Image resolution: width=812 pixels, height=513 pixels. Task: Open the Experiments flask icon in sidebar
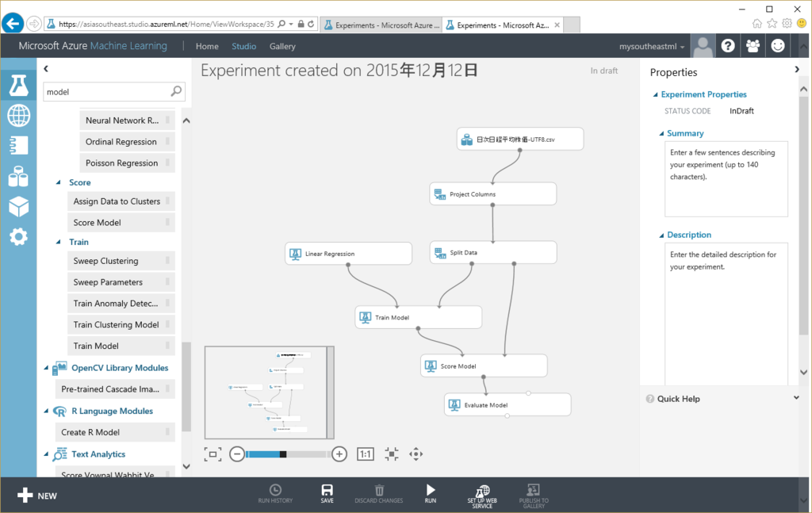[19, 86]
